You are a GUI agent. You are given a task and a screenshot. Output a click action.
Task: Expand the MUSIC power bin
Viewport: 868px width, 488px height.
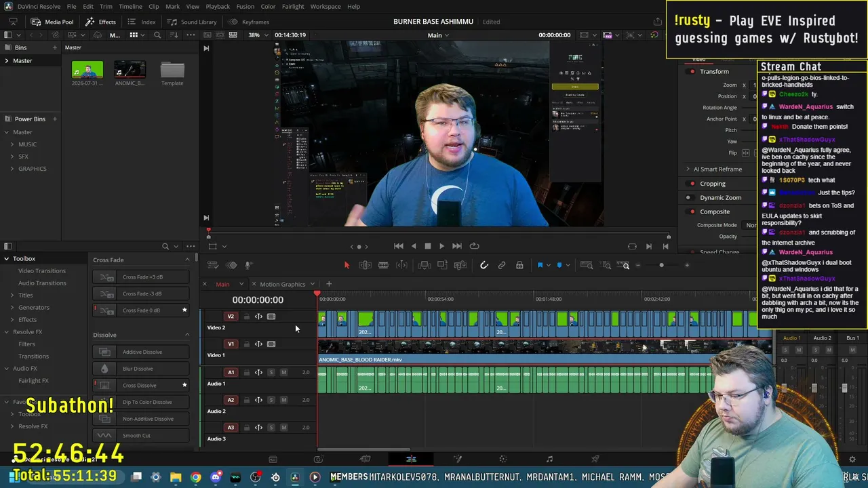(12, 144)
